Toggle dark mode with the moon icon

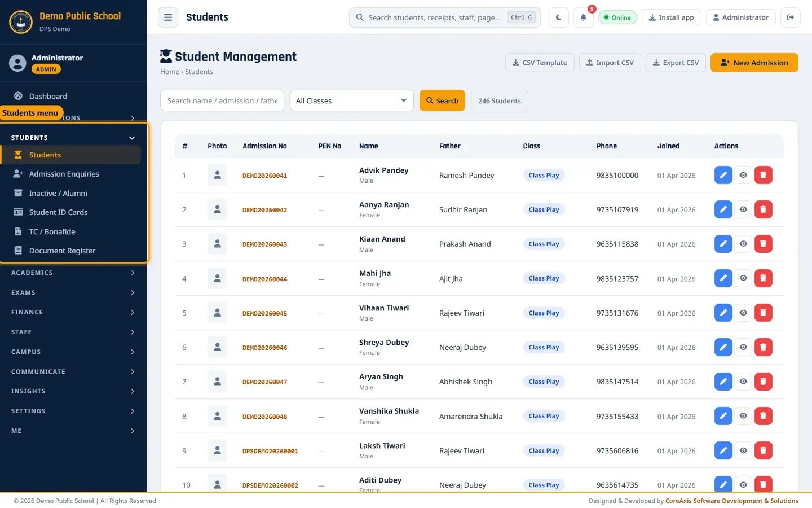[x=558, y=17]
